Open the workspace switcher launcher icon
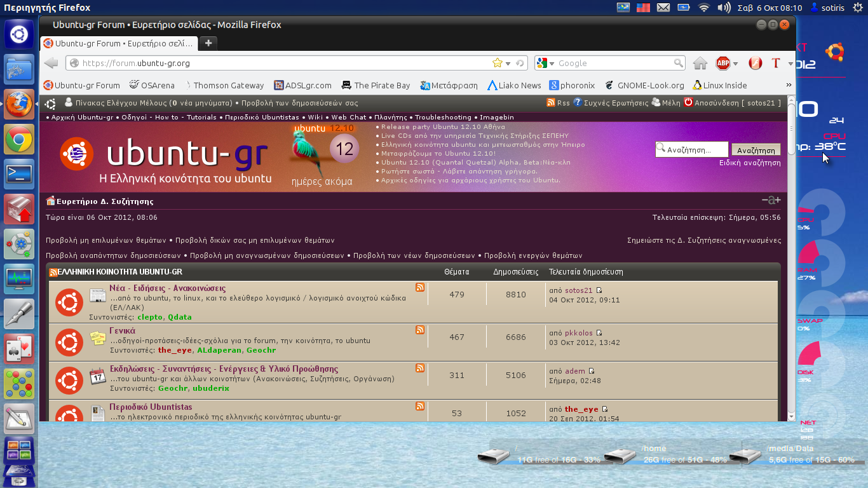 18,450
